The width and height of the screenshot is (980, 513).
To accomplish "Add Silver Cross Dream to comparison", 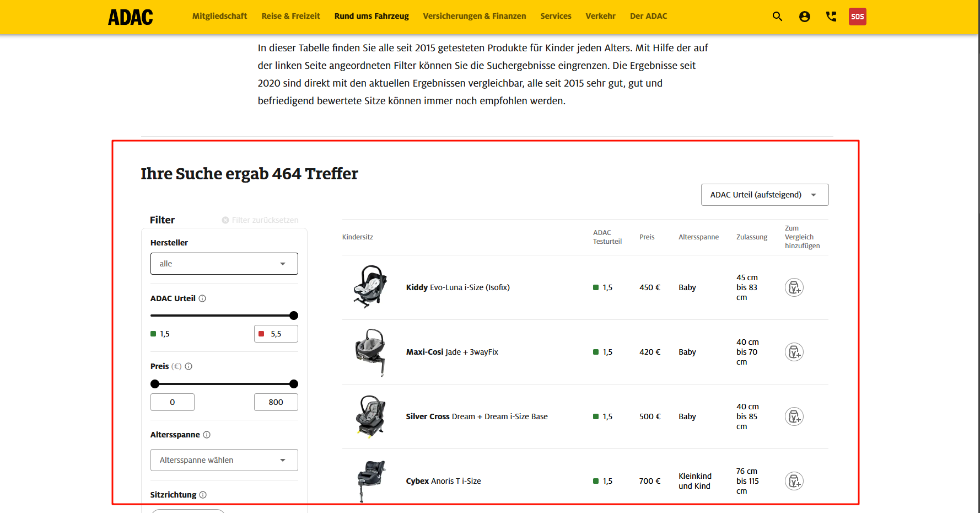I will coord(794,416).
